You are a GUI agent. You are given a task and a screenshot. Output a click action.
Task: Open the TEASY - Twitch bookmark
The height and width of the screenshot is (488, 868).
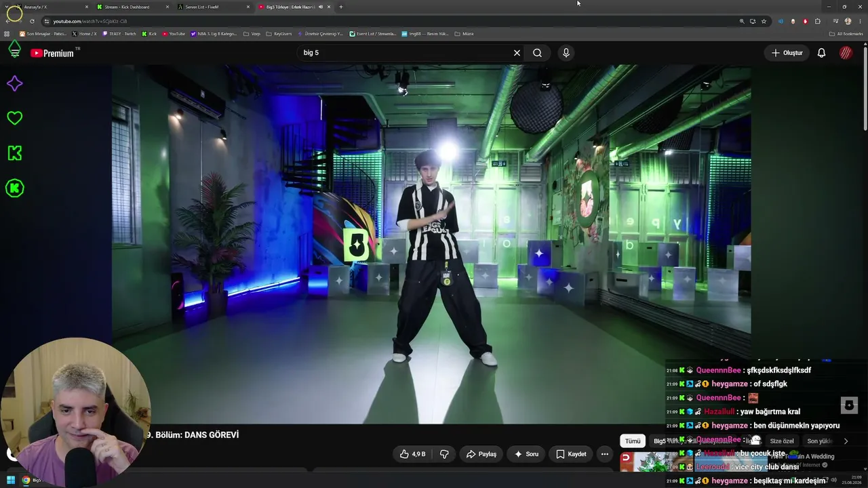click(120, 34)
